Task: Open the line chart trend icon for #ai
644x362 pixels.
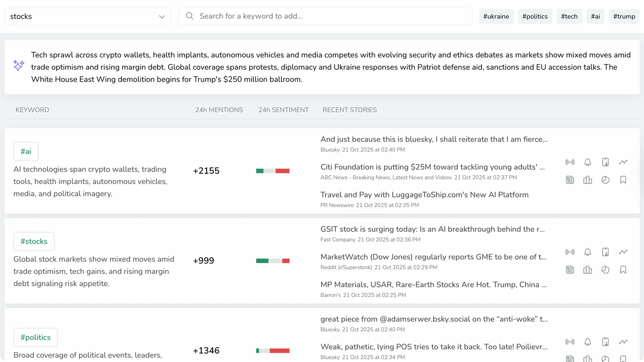Action: pyautogui.click(x=623, y=162)
